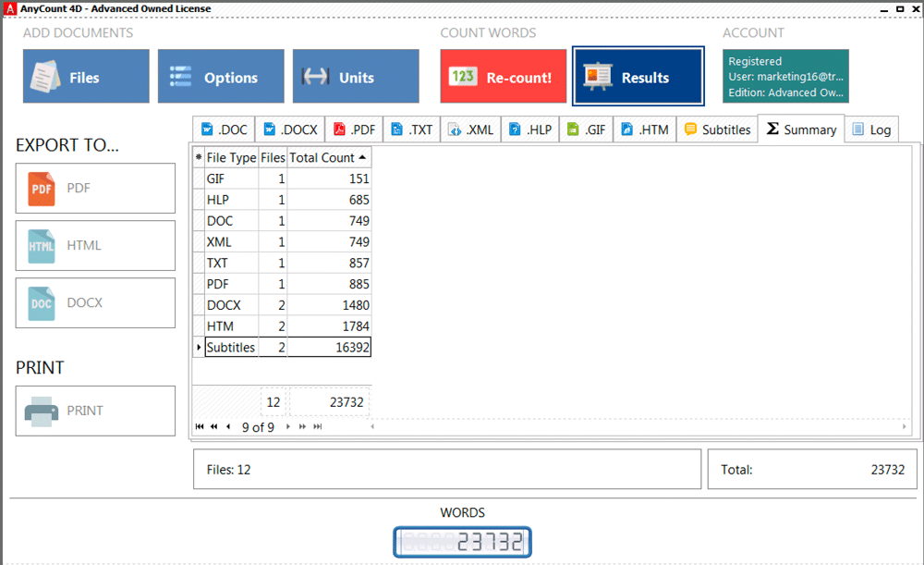This screenshot has height=565, width=924.
Task: Go to previous page in navigator
Action: coord(214,426)
